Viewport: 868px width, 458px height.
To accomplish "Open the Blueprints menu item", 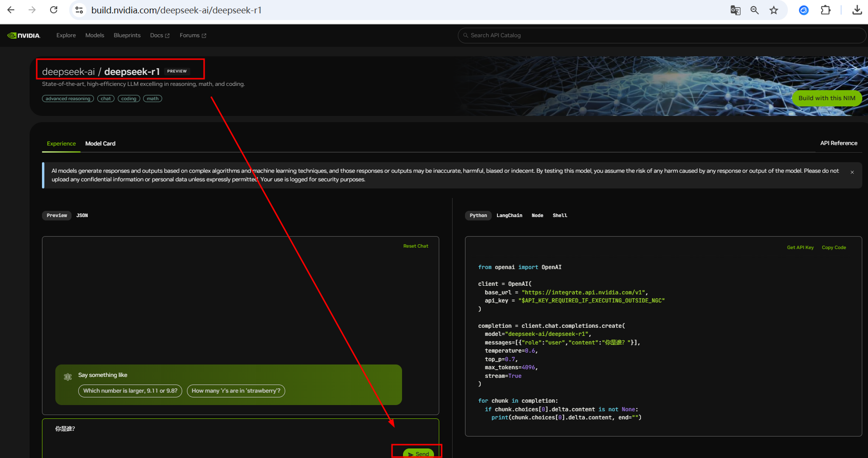I will 127,35.
